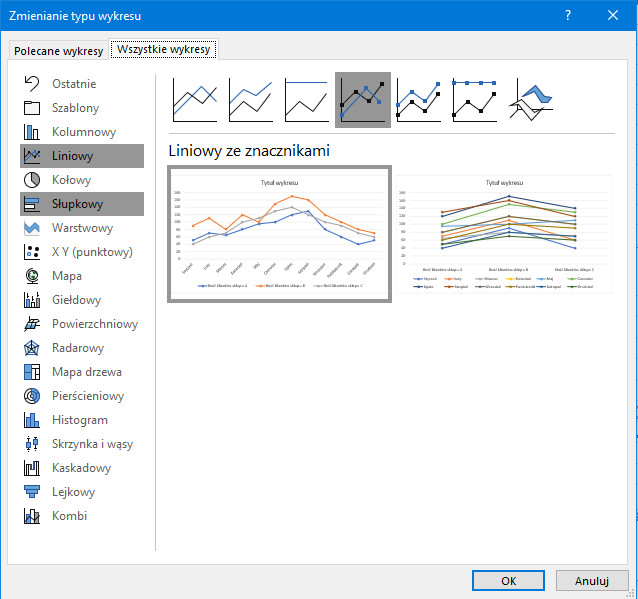638x599 pixels.
Task: Choose the right chart preview thumbnail
Action: tap(504, 233)
